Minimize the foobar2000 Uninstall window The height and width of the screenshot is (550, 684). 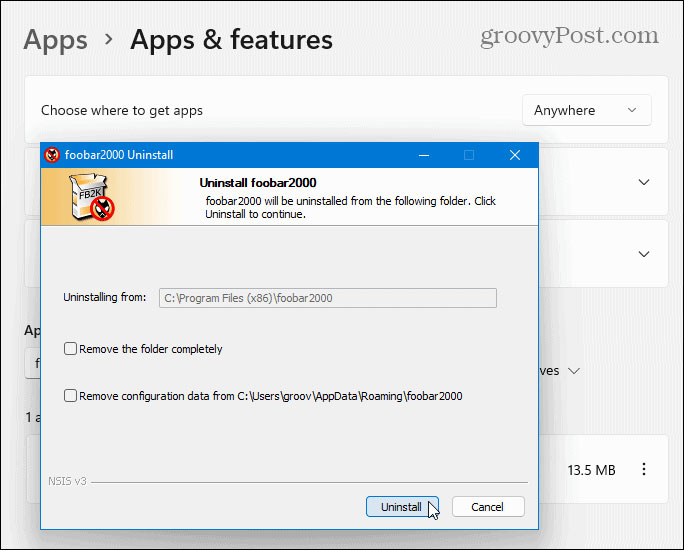point(422,155)
